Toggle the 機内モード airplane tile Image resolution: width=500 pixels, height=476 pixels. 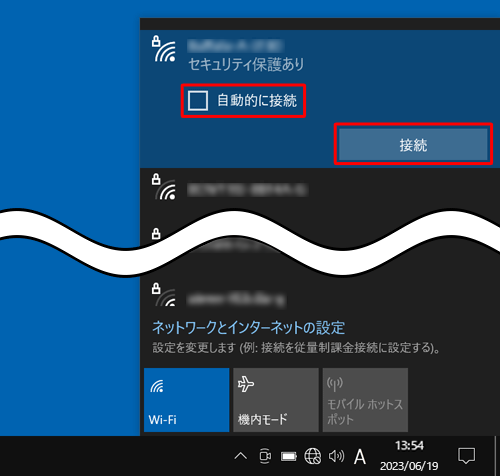point(276,400)
